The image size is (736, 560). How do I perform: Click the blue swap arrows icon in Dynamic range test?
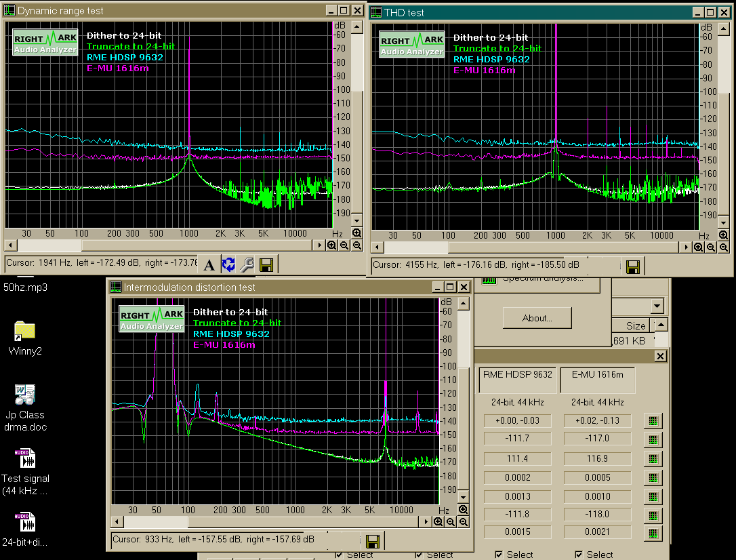228,264
